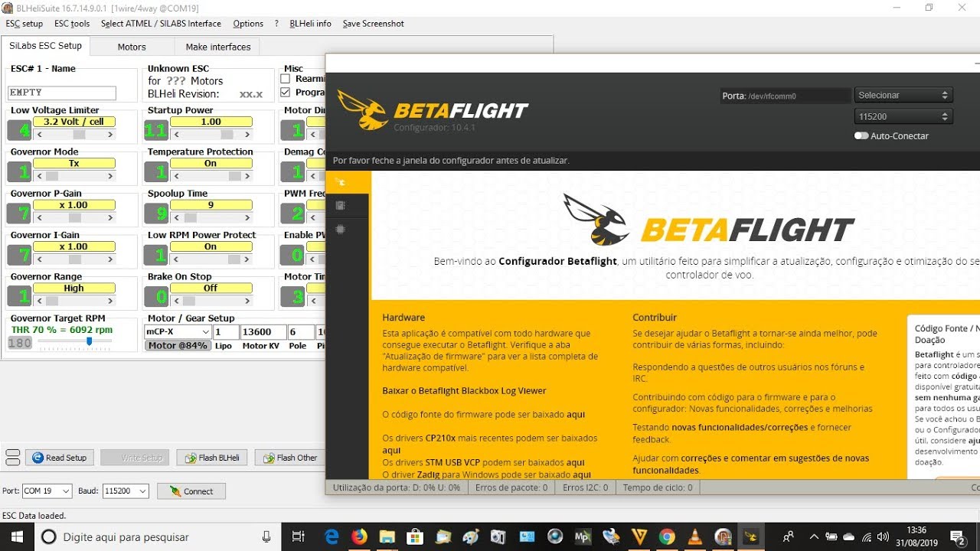The width and height of the screenshot is (980, 551).
Task: Open the Selecionar port dropdown in Betaflight
Action: pyautogui.click(x=903, y=96)
